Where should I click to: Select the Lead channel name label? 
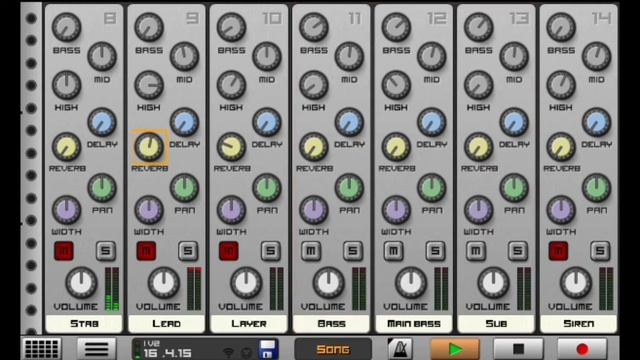click(x=167, y=324)
